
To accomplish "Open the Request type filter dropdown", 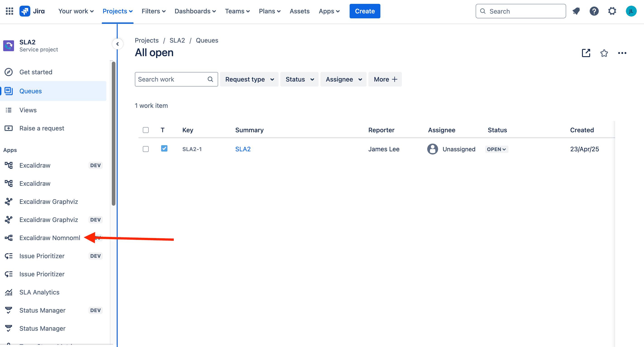I will point(249,79).
